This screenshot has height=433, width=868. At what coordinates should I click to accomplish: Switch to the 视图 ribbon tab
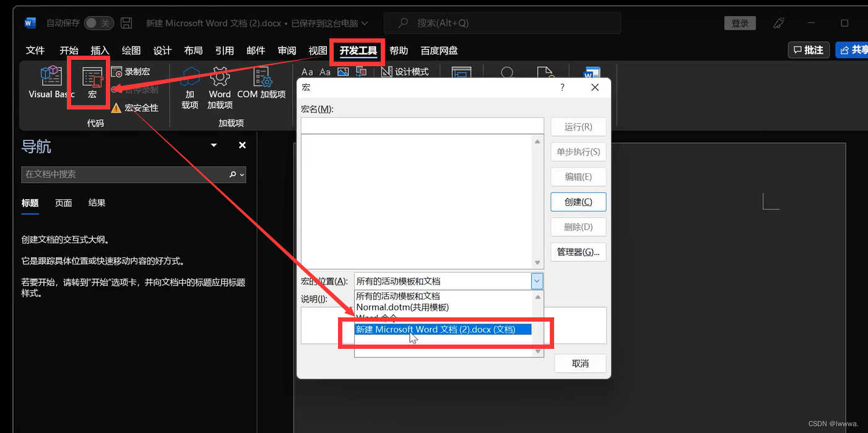point(318,50)
